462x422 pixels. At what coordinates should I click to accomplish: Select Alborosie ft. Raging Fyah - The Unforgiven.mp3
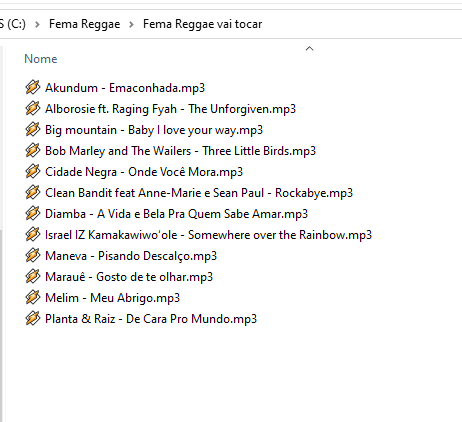170,109
